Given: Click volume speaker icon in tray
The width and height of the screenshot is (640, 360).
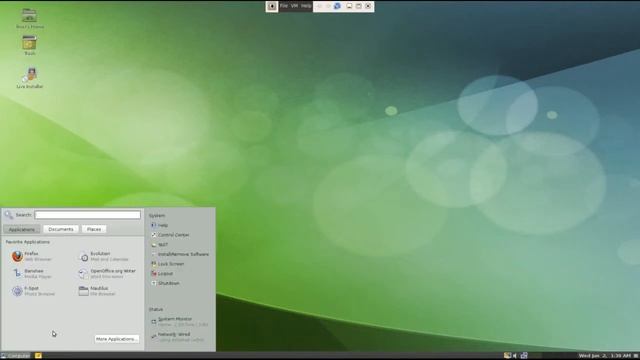Looking at the screenshot, I should (515, 356).
